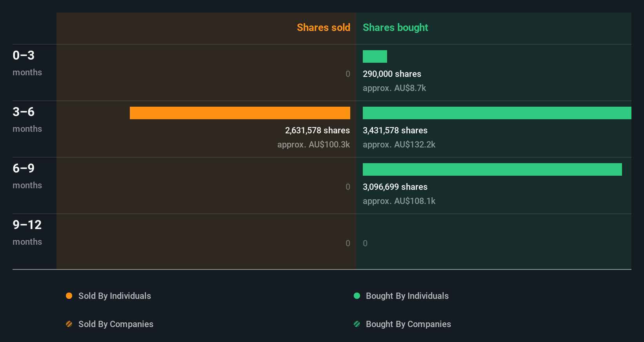The width and height of the screenshot is (644, 342).
Task: Click the 6–9 months row label
Action: tap(27, 176)
